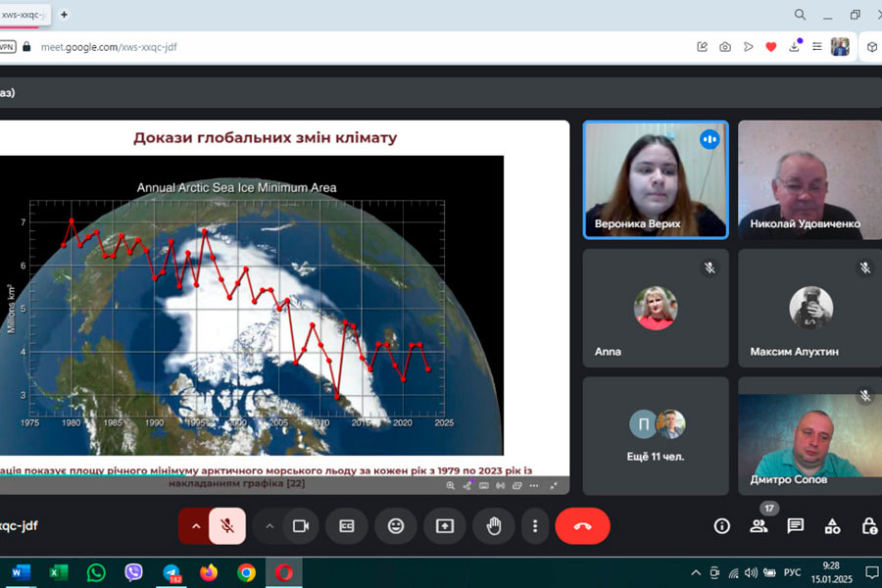Viewport: 882px width, 588px height.
Task: Open audio settings chevron beside microphone
Action: (x=196, y=526)
